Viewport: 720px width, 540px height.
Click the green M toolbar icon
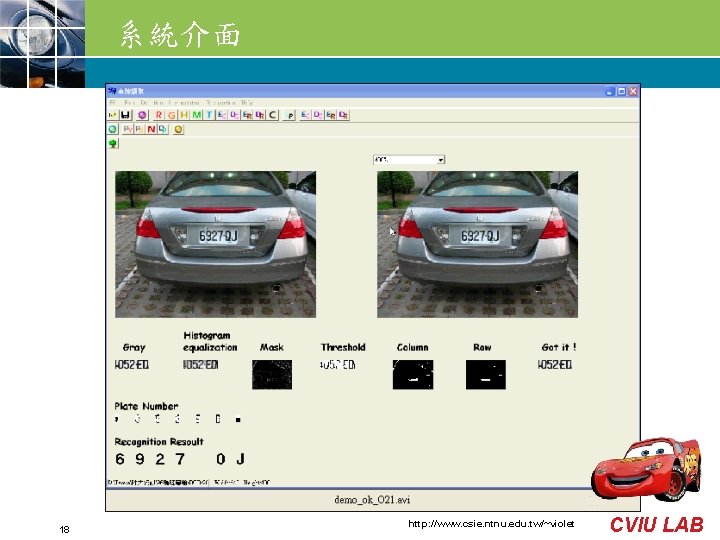tap(197, 115)
